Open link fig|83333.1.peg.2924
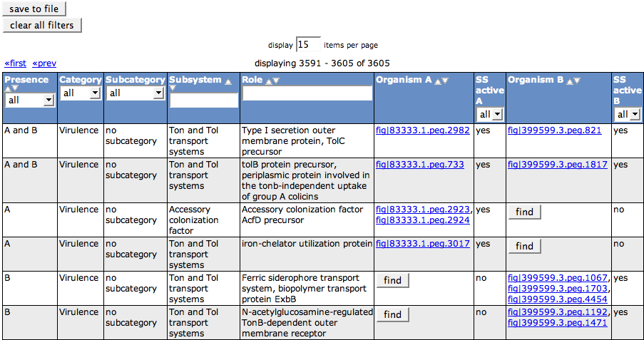Screen dimensions: 644x340 pos(423,220)
